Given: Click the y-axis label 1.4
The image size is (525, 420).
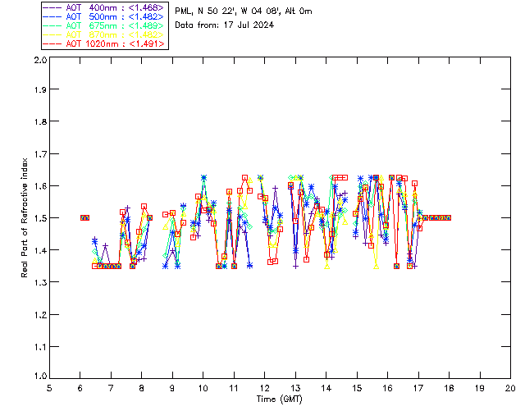Looking at the screenshot, I should tap(40, 250).
